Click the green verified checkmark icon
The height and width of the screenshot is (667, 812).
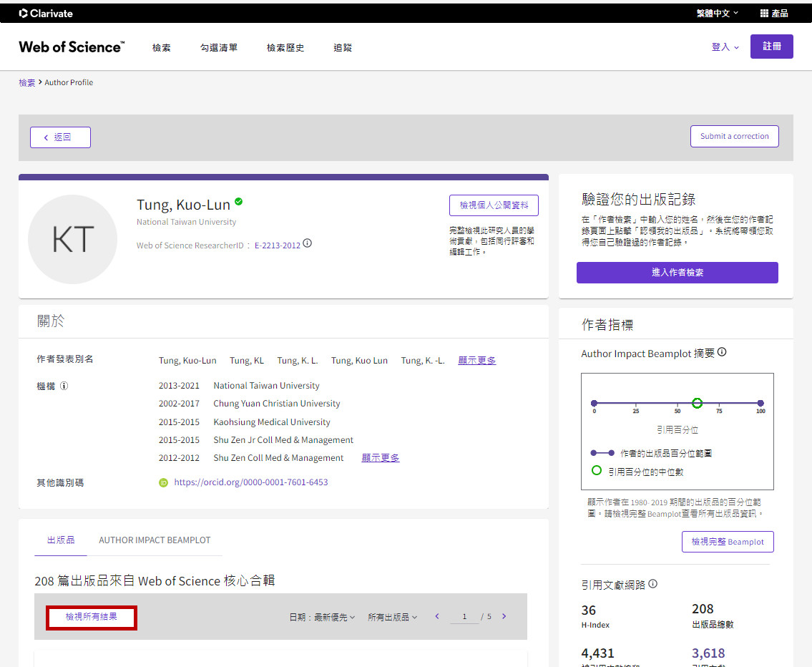pyautogui.click(x=239, y=201)
